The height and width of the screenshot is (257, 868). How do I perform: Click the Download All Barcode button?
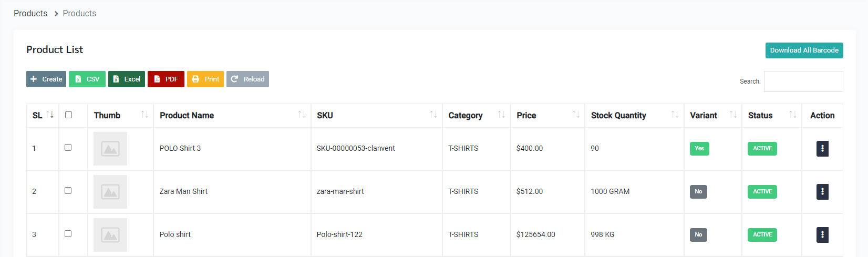tap(804, 50)
